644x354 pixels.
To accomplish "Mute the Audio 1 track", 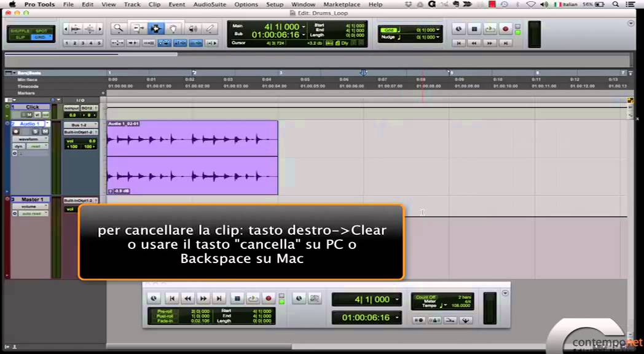I will [x=45, y=132].
